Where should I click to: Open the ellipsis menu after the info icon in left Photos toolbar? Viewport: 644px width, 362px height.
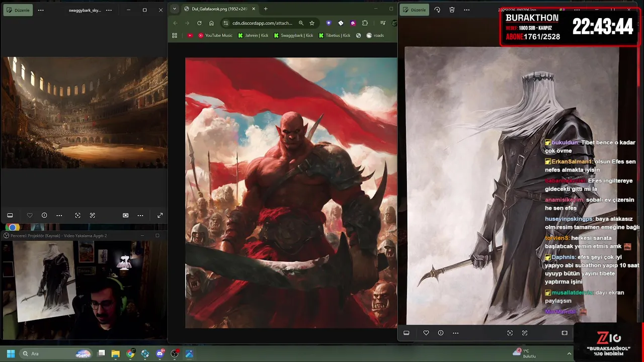click(59, 215)
